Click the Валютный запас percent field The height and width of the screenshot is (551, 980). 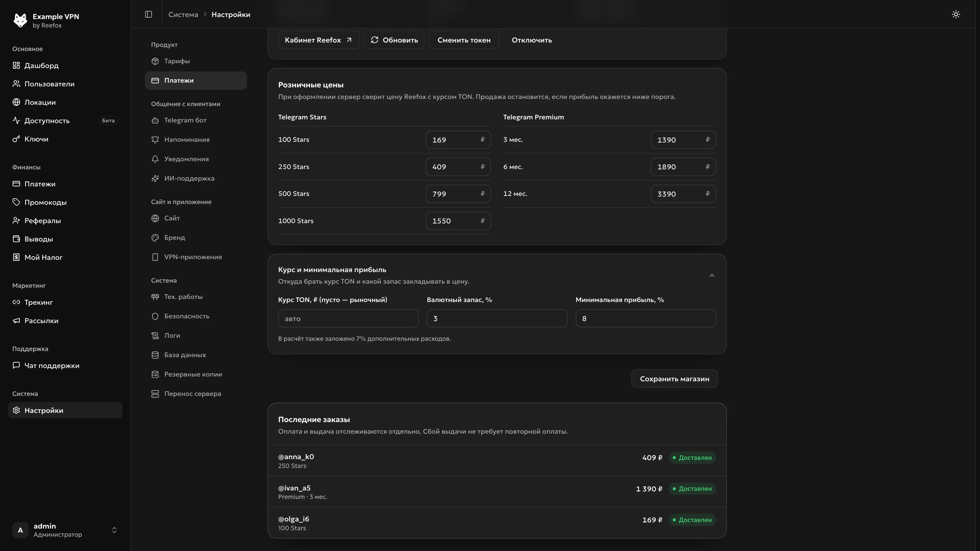[497, 319]
